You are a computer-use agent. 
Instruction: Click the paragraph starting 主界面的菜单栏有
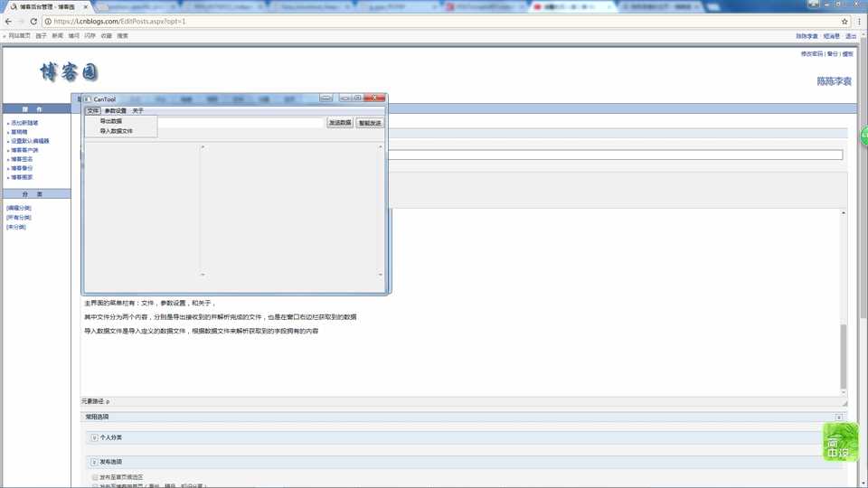point(149,304)
